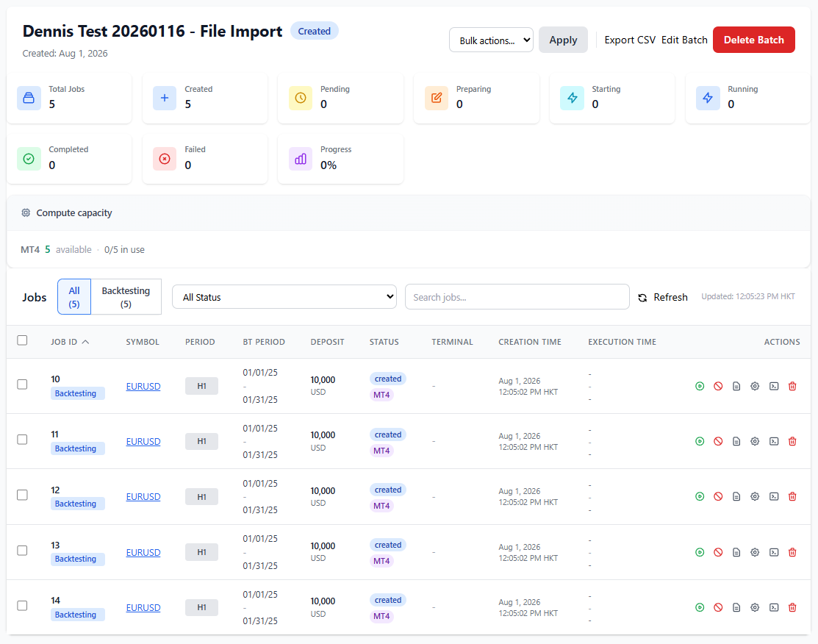Screen dimensions: 818x644
Task: Open the terminal console icon for job 11
Action: click(x=774, y=442)
